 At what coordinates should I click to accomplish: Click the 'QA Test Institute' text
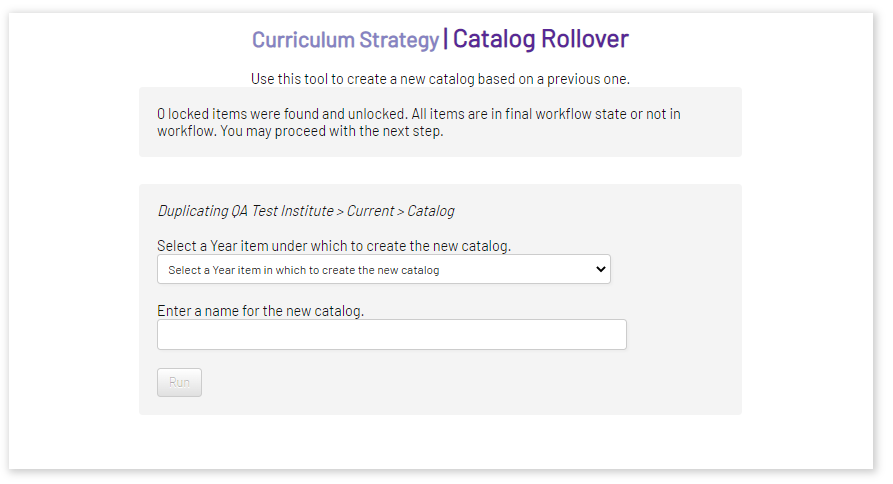282,211
